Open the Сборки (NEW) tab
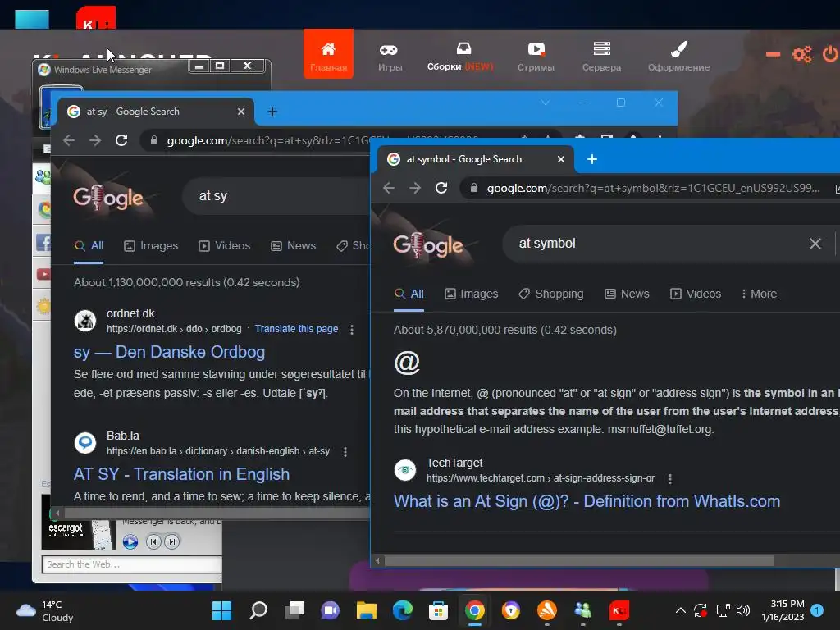Viewport: 840px width, 630px height. [x=460, y=57]
